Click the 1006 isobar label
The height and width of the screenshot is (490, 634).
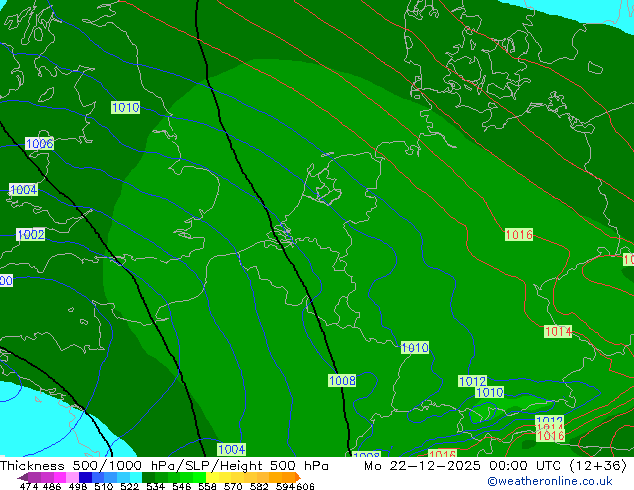coord(39,144)
